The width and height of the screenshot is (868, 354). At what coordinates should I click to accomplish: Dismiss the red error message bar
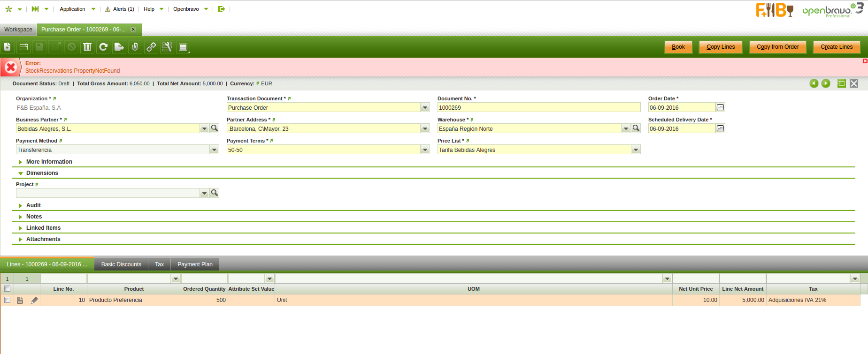pyautogui.click(x=865, y=61)
